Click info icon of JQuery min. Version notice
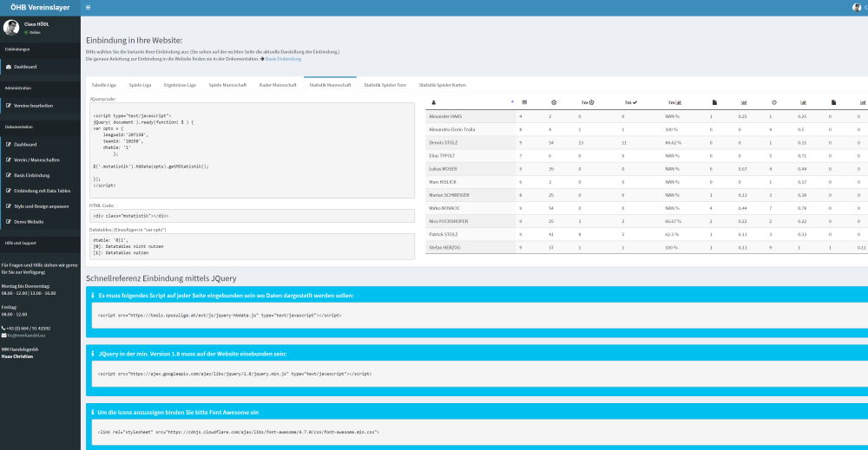The image size is (868, 450). coord(93,354)
